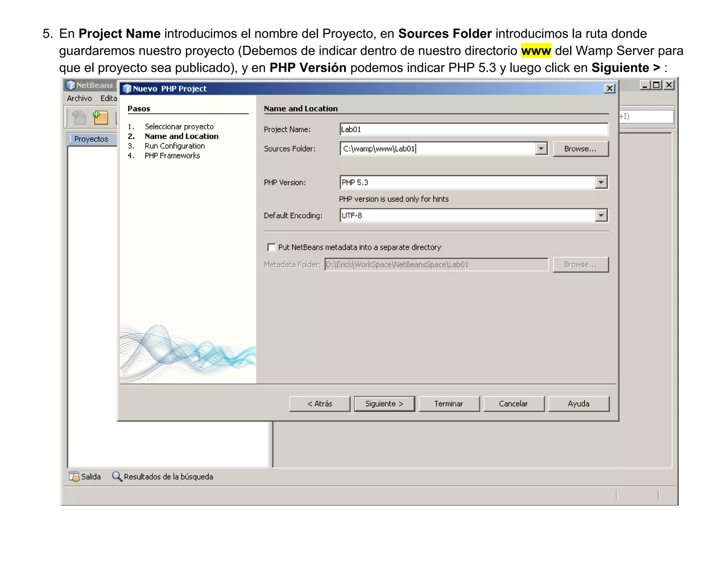This screenshot has width=728, height=562.
Task: Click step 'PHP Frameworks' in Pasos
Action: click(172, 156)
